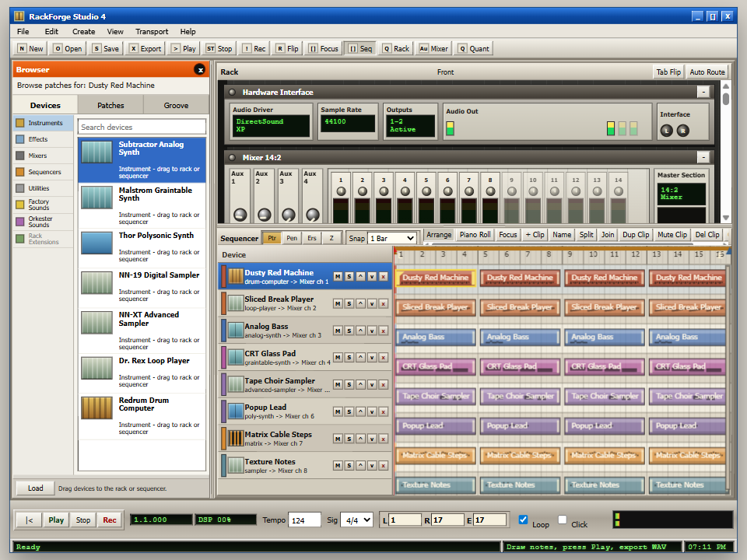Open the time signature 4/4 dropdown
747x560 pixels.
pos(358,520)
